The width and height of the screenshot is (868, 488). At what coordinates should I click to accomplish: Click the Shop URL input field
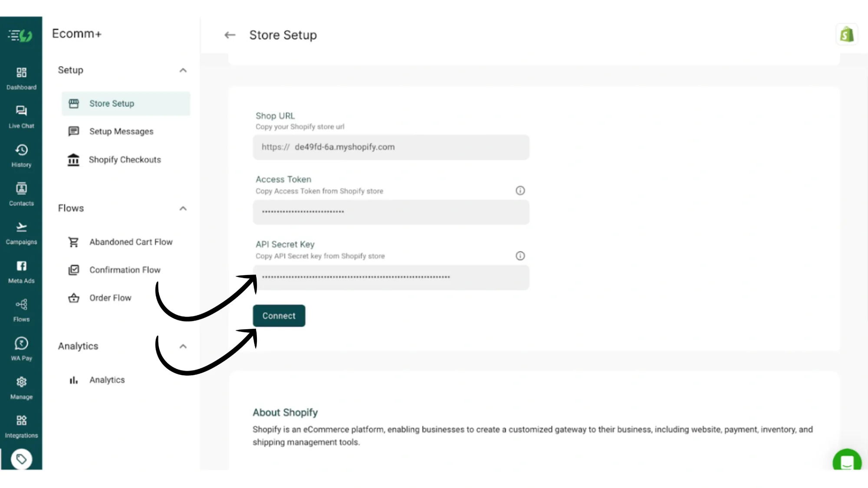[x=391, y=147]
